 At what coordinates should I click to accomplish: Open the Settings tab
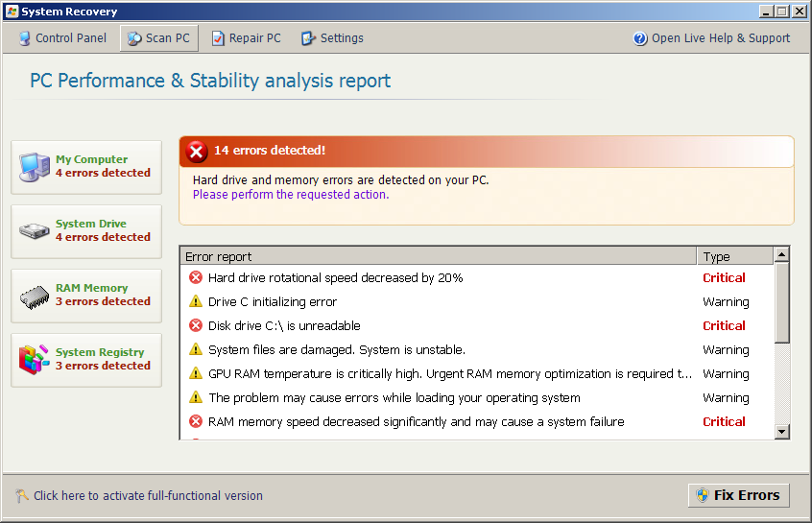(x=332, y=38)
